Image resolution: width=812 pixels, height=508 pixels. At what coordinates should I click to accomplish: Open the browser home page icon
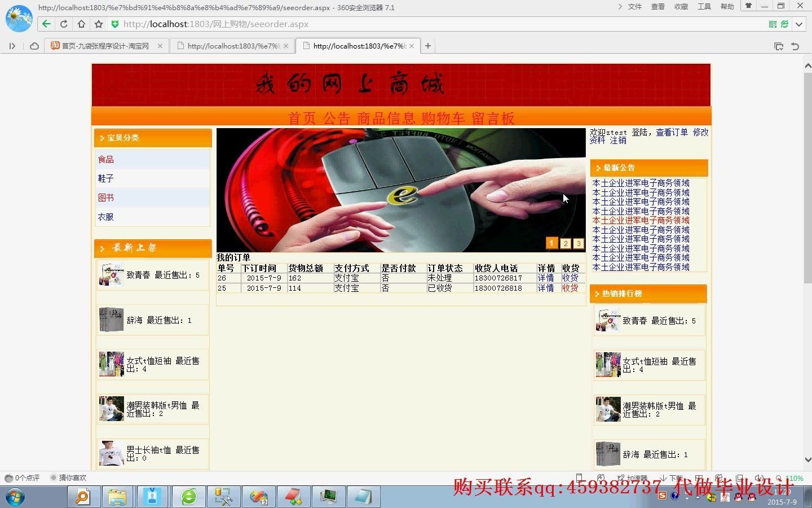click(x=81, y=24)
